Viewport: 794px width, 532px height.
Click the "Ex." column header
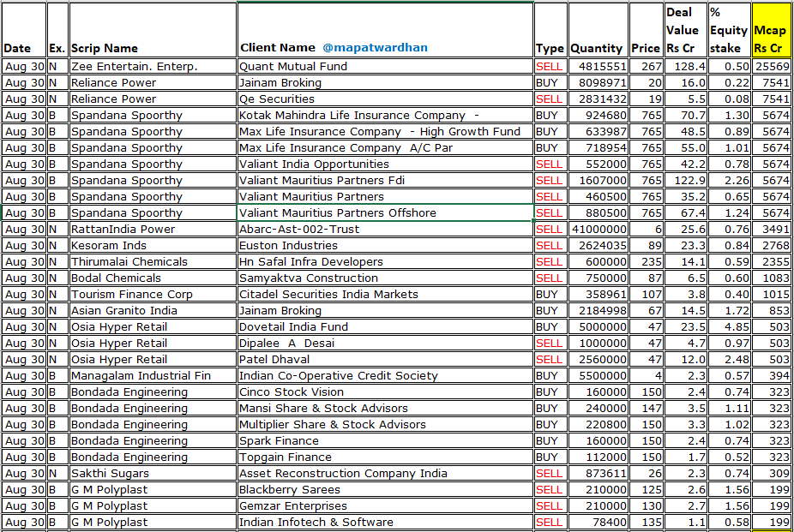point(57,30)
